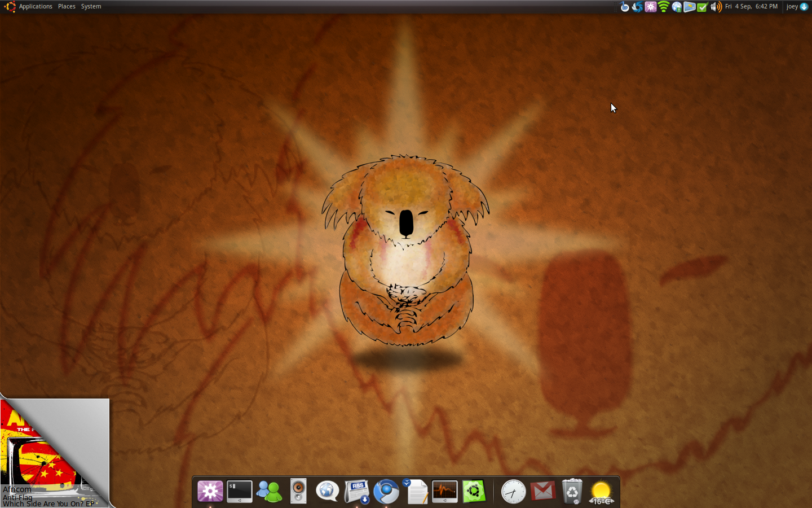
Task: Open the Trash in the dock
Action: (572, 491)
